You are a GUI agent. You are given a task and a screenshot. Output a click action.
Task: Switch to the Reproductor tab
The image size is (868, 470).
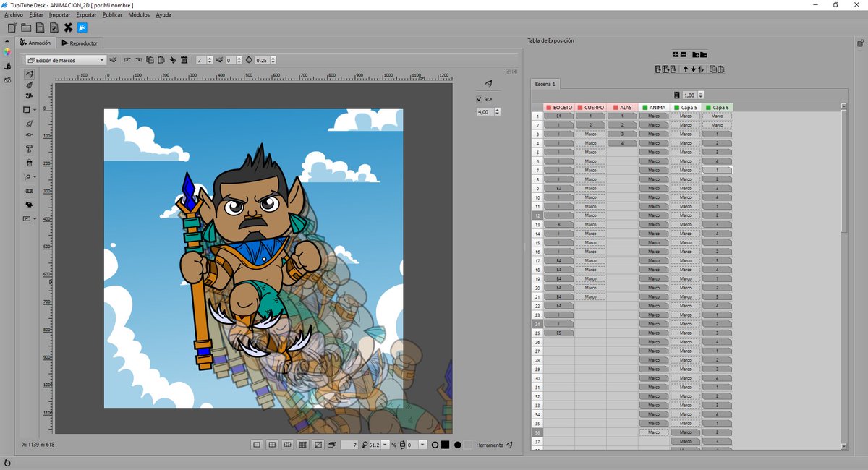(80, 43)
